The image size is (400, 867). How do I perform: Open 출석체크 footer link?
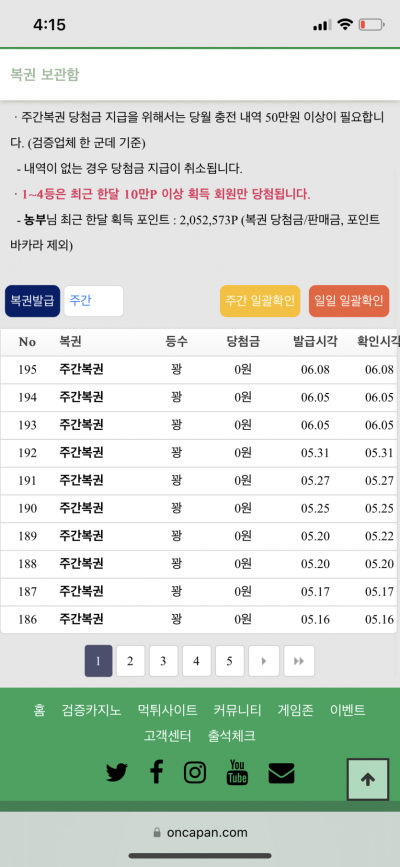point(231,736)
